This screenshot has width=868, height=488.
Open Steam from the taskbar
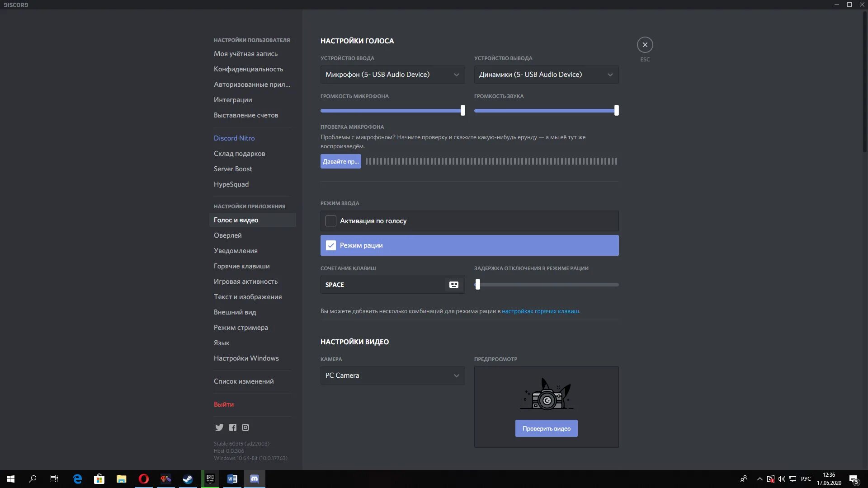188,479
